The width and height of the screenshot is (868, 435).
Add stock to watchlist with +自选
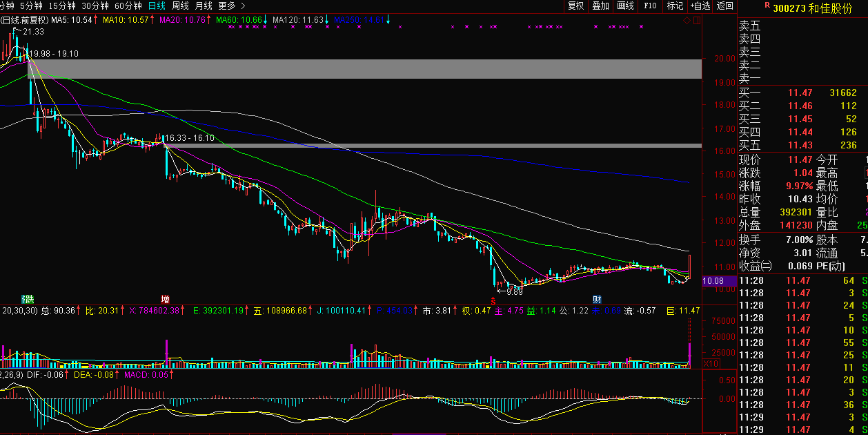[700, 6]
